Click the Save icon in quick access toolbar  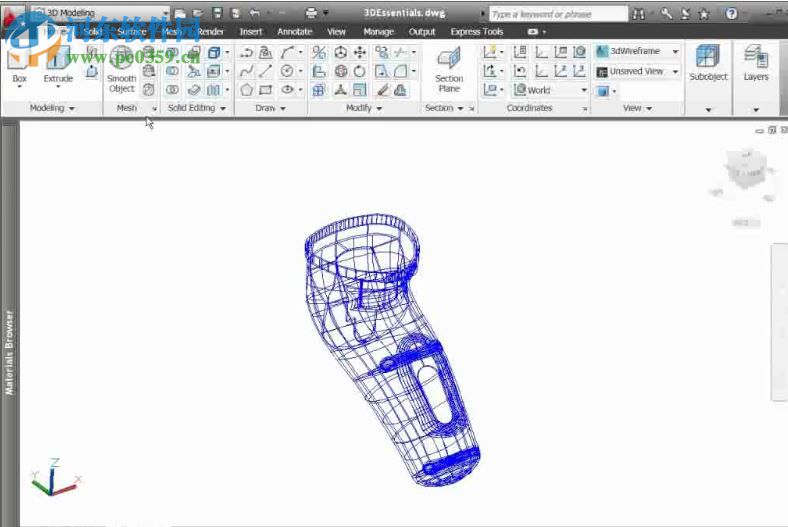coord(217,14)
